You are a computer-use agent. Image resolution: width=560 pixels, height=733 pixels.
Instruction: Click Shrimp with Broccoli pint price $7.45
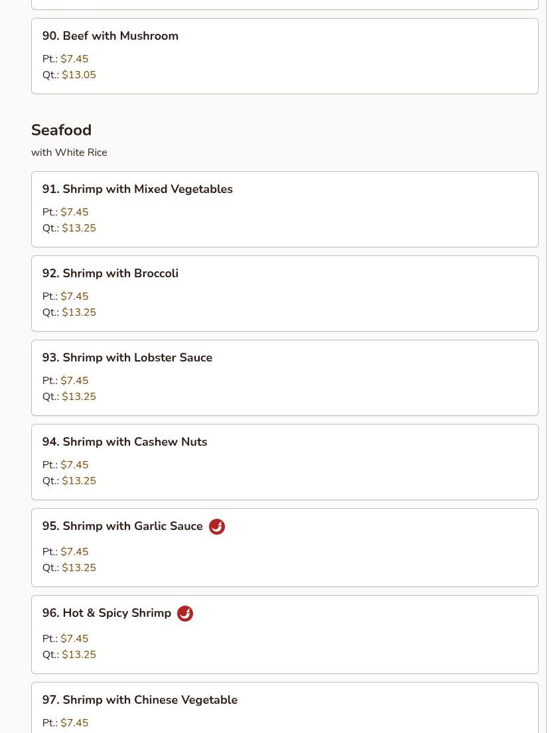[74, 297]
